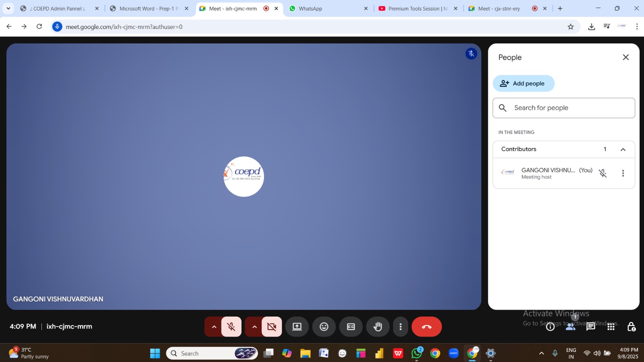
Task: Switch to the WhatsApp browser tab
Action: [310, 8]
